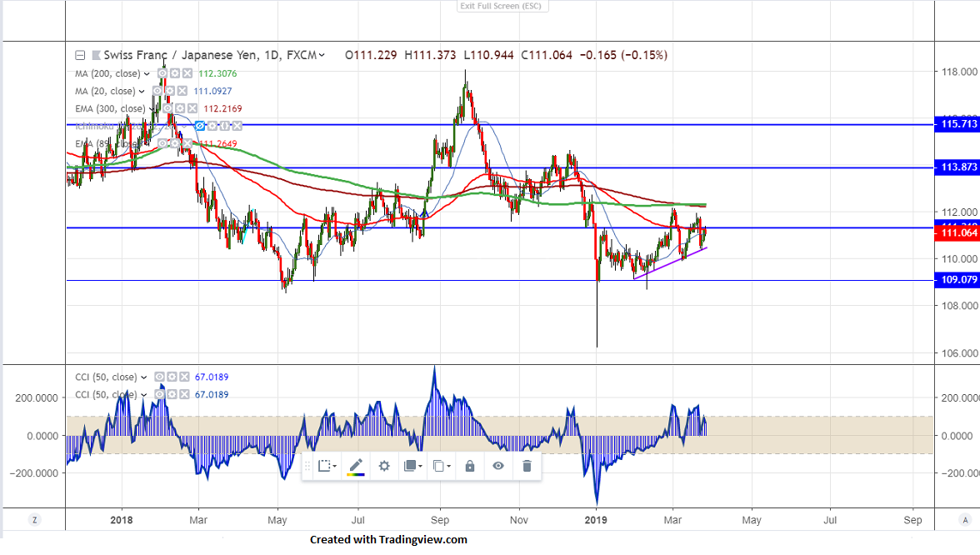
Task: Open settings for EMA 300 indicator
Action: [180, 108]
